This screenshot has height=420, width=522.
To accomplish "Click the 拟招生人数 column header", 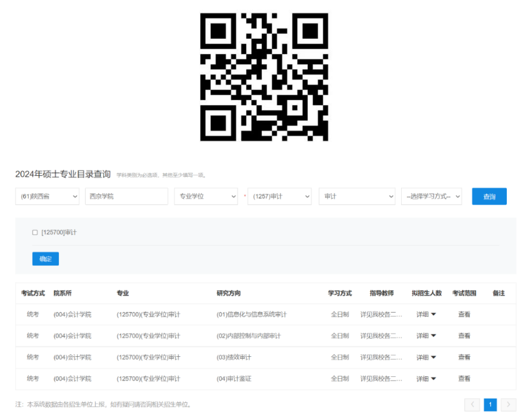I will pyautogui.click(x=427, y=293).
